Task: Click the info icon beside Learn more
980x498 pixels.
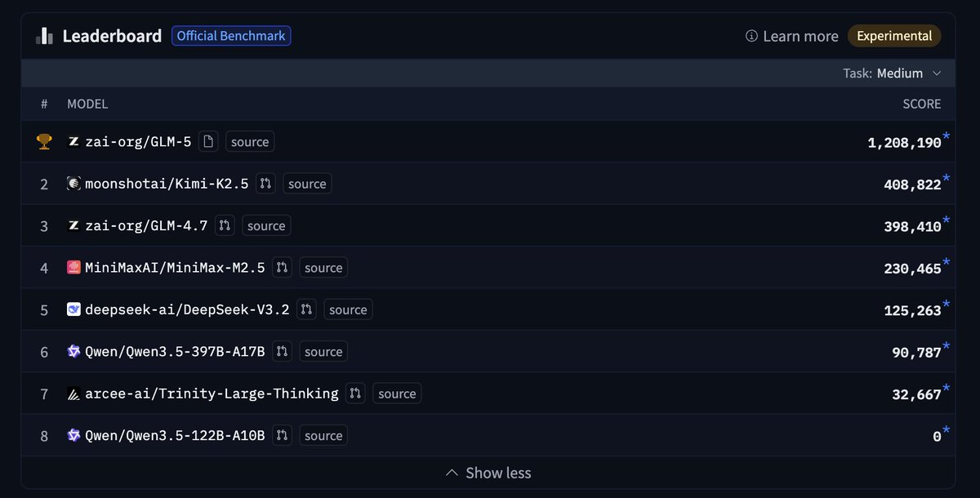Action: click(751, 36)
